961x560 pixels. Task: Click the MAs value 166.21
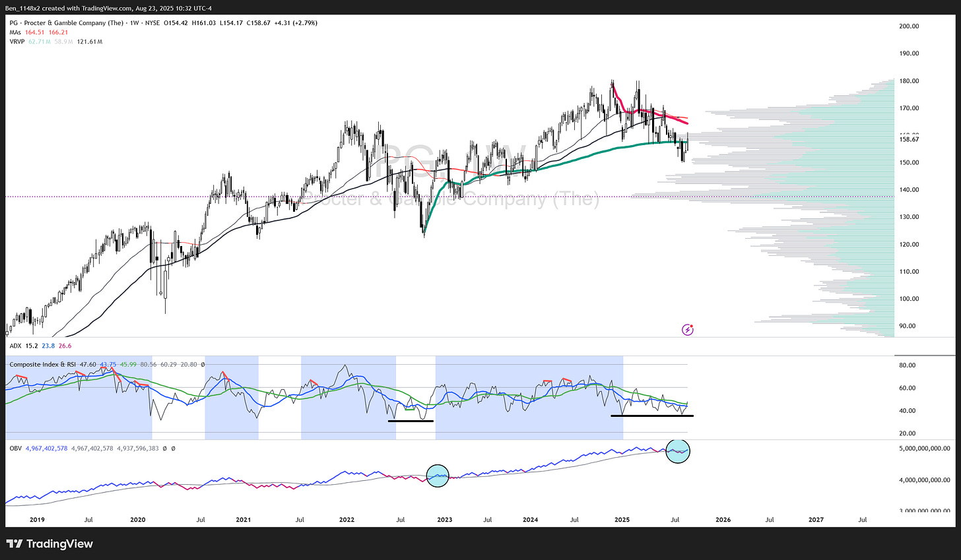57,32
